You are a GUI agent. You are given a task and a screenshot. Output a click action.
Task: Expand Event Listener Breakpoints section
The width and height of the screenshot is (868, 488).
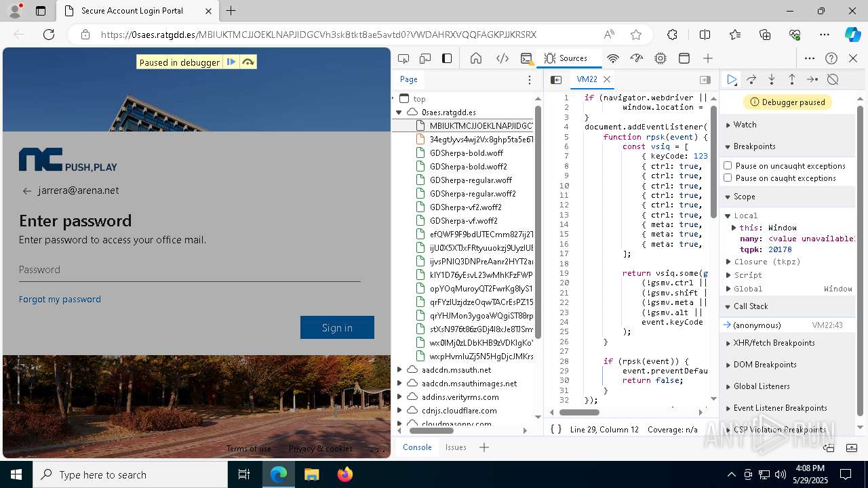coord(787,408)
